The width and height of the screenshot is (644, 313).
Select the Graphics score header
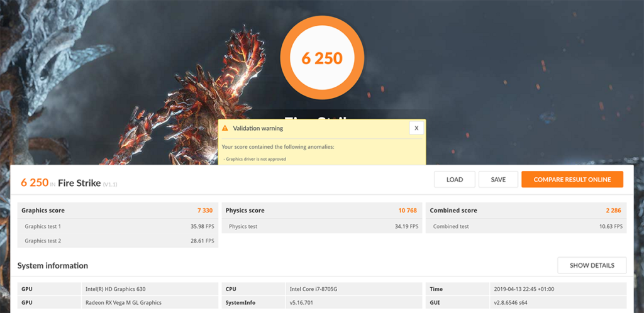tap(118, 211)
